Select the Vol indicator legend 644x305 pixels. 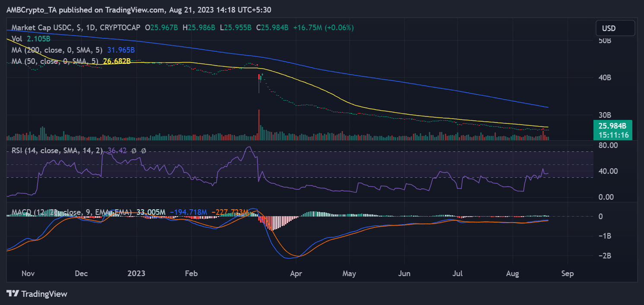[x=16, y=39]
